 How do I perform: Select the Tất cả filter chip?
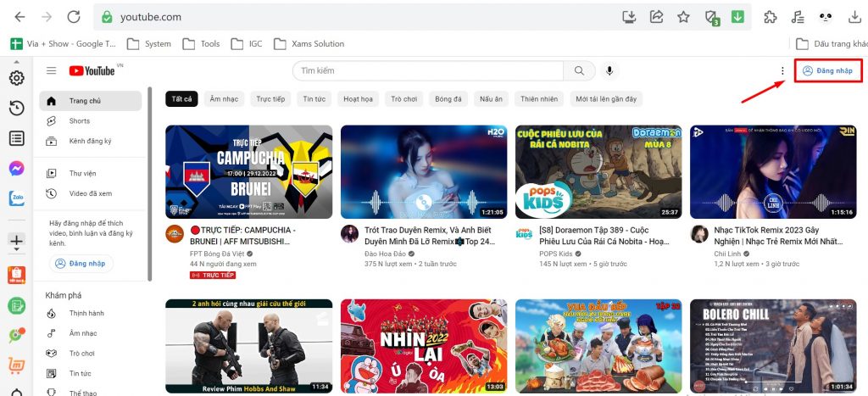pyautogui.click(x=181, y=98)
